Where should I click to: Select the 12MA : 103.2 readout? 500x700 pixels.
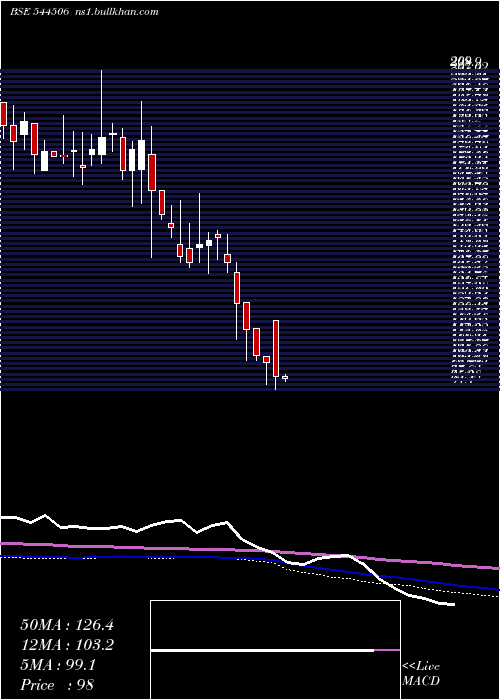67,645
